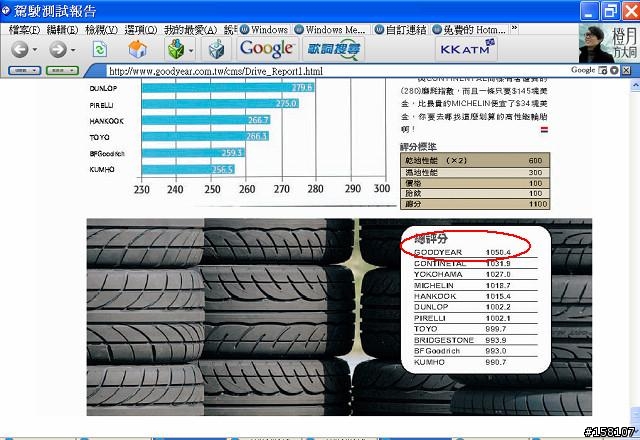Click the address bar URL field

click(x=335, y=71)
